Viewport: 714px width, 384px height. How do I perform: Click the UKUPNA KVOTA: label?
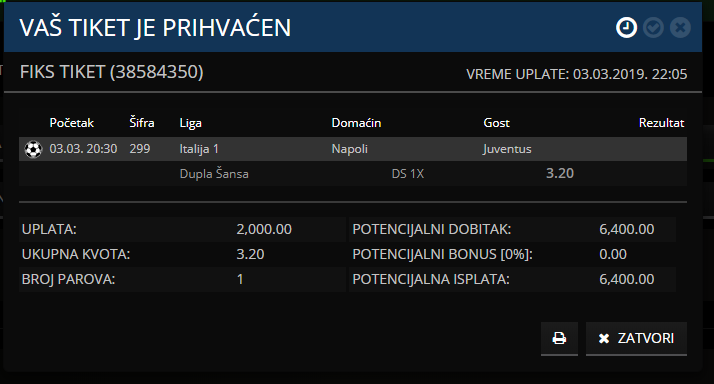pyautogui.click(x=76, y=254)
